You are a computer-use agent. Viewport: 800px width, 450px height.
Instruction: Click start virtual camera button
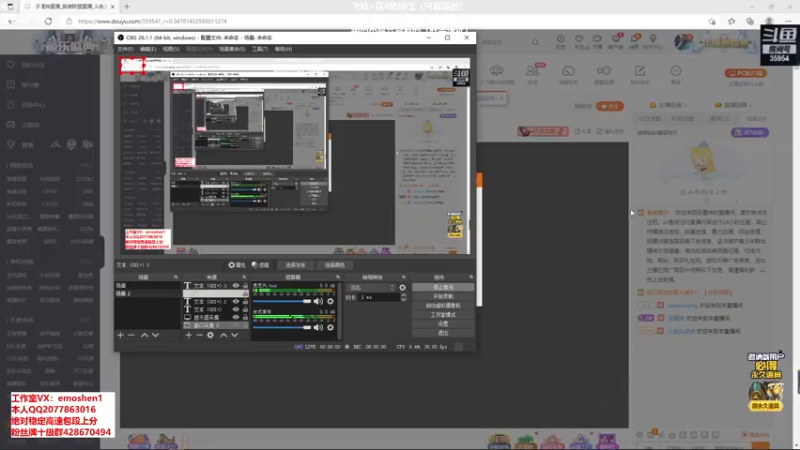443,306
